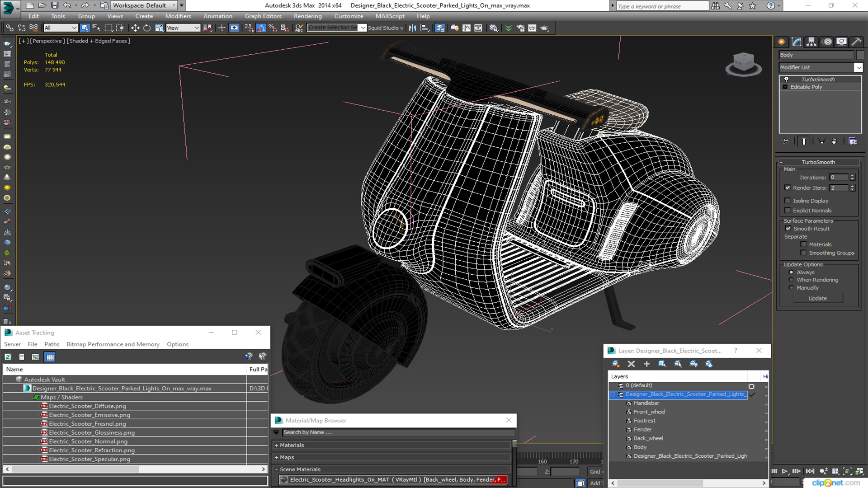The image size is (868, 488).
Task: Toggle Isoline Display checkbox
Action: click(788, 201)
